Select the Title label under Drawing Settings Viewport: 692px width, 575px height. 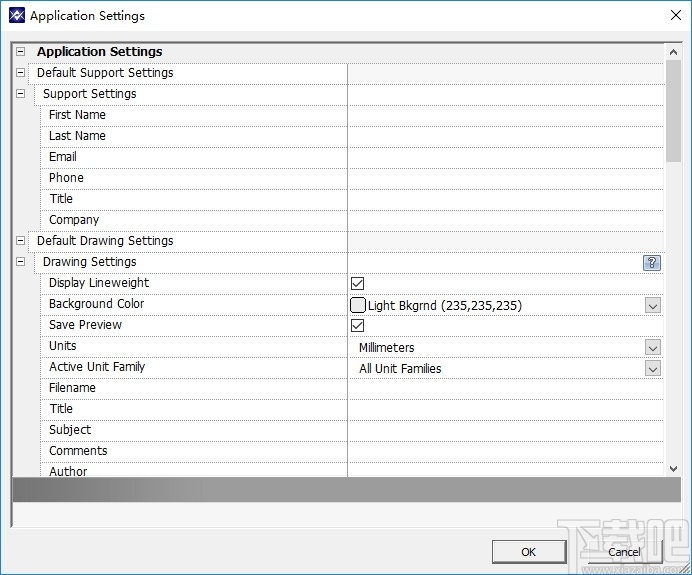point(61,409)
